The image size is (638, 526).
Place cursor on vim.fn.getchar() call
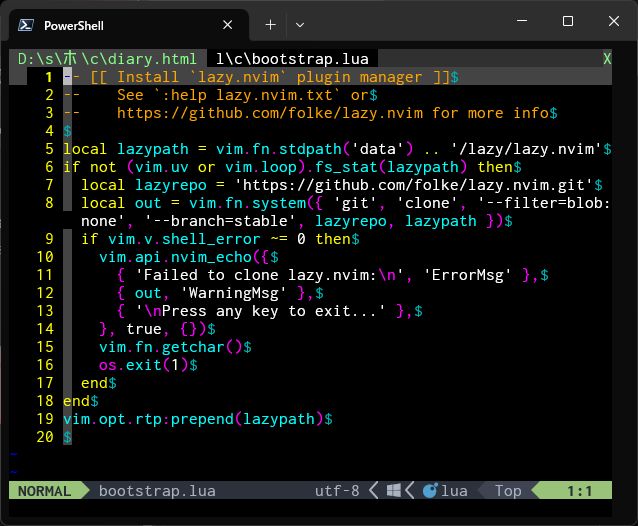[x=170, y=347]
